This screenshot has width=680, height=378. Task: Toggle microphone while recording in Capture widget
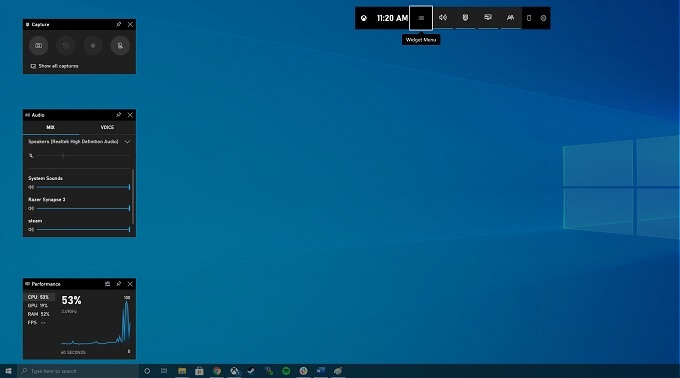point(120,46)
